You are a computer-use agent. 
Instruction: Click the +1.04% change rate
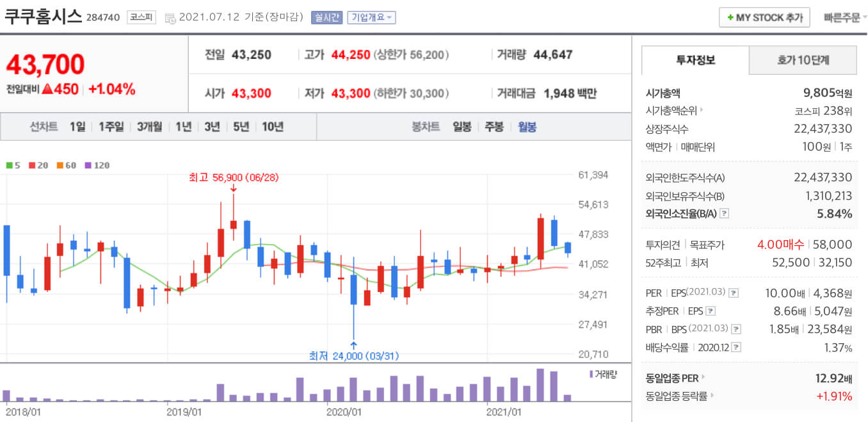[x=112, y=90]
